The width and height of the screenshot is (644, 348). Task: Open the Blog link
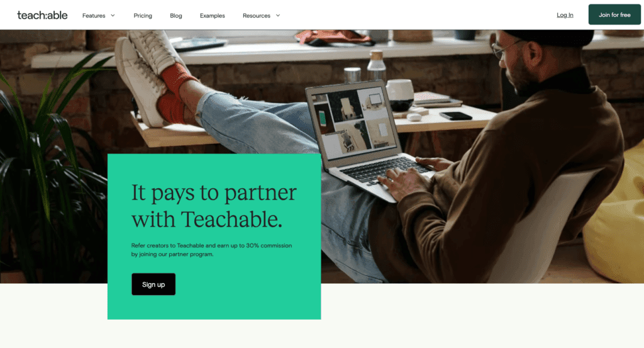(x=176, y=16)
